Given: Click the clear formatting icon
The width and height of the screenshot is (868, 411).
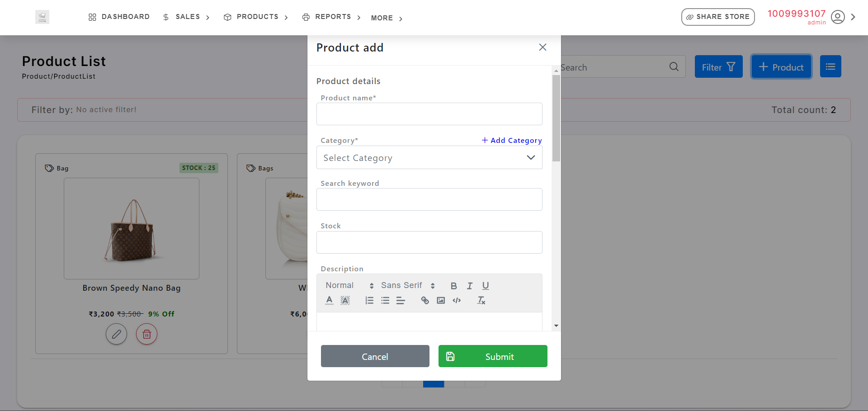Looking at the screenshot, I should [x=481, y=301].
